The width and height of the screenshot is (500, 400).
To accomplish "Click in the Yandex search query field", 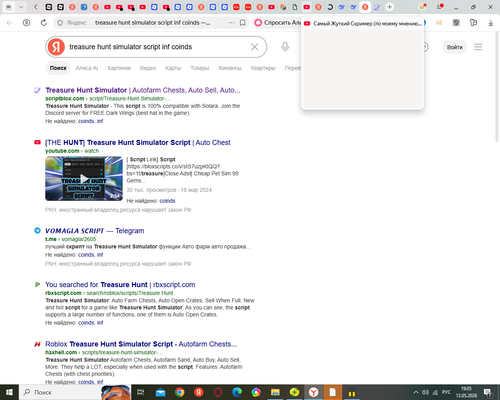I will (x=157, y=47).
